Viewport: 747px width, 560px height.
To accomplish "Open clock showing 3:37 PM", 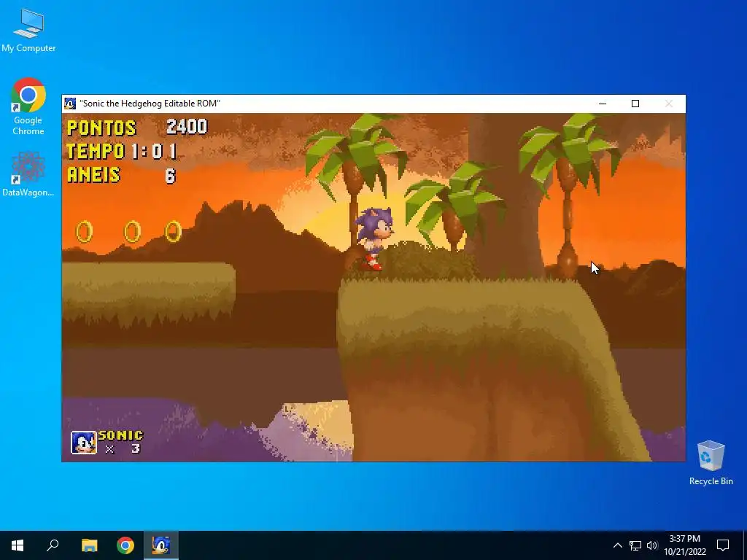I will [685, 545].
